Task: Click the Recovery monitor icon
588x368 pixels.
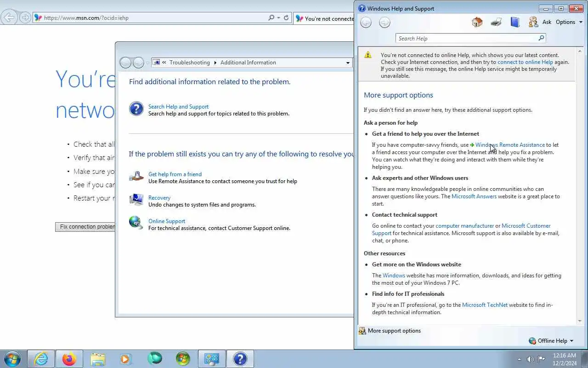Action: tap(136, 200)
